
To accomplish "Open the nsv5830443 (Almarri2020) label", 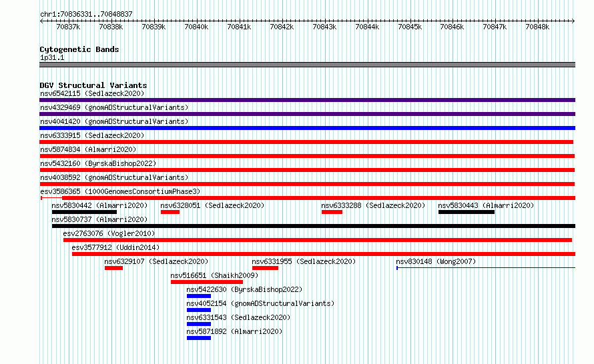I will (x=486, y=205).
